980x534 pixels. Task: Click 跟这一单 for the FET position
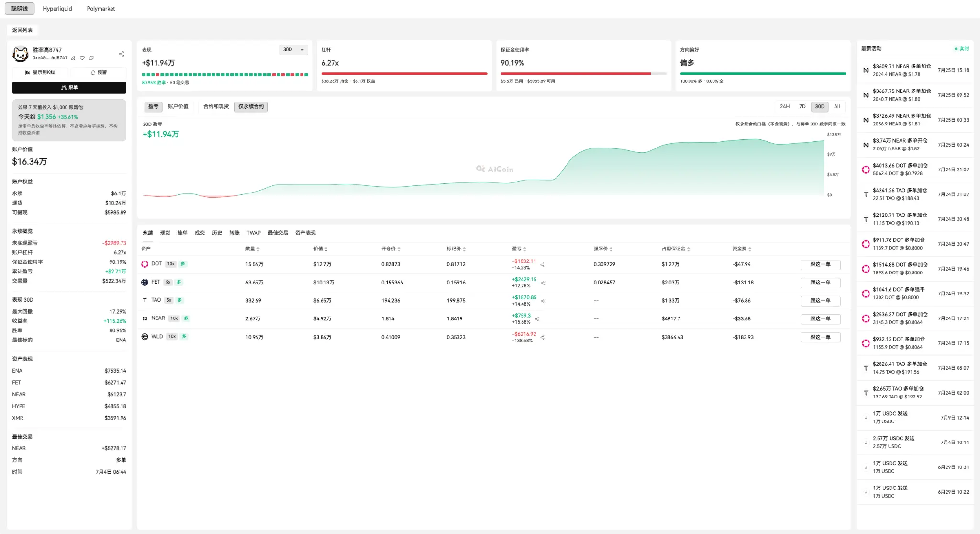[820, 283]
